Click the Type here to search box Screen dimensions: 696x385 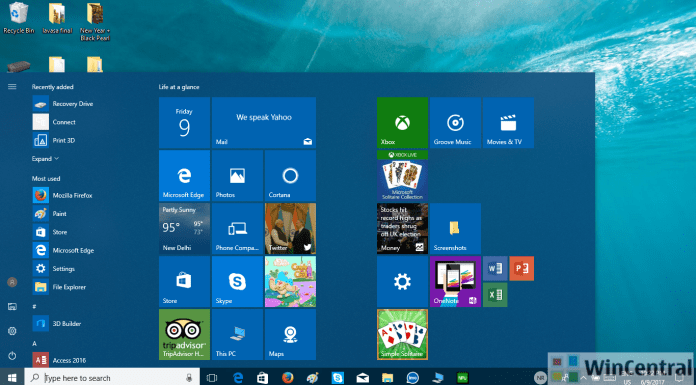pos(112,378)
